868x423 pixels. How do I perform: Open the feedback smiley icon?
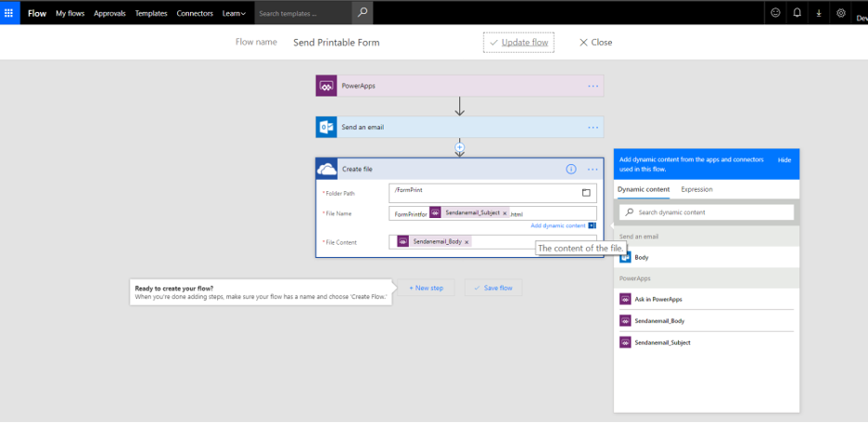(775, 13)
